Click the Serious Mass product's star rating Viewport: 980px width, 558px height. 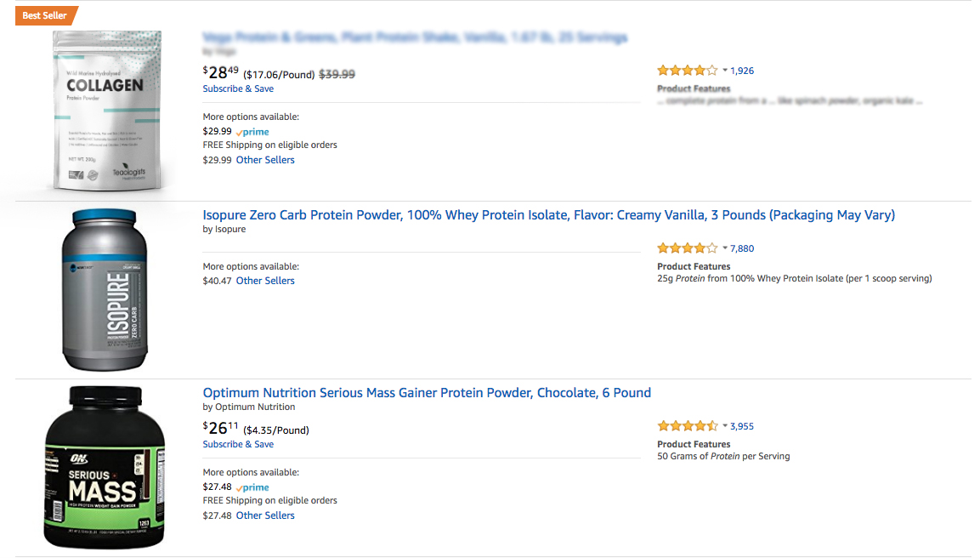tap(687, 426)
